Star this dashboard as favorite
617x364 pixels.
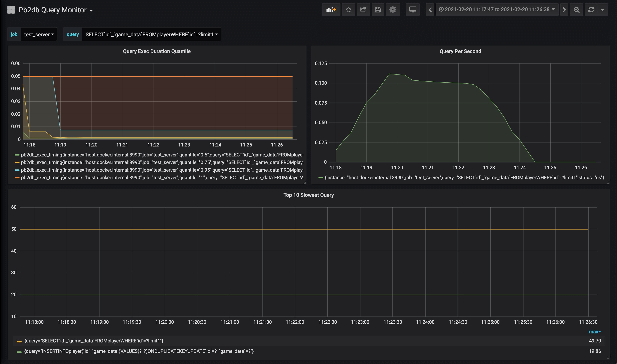click(x=348, y=10)
